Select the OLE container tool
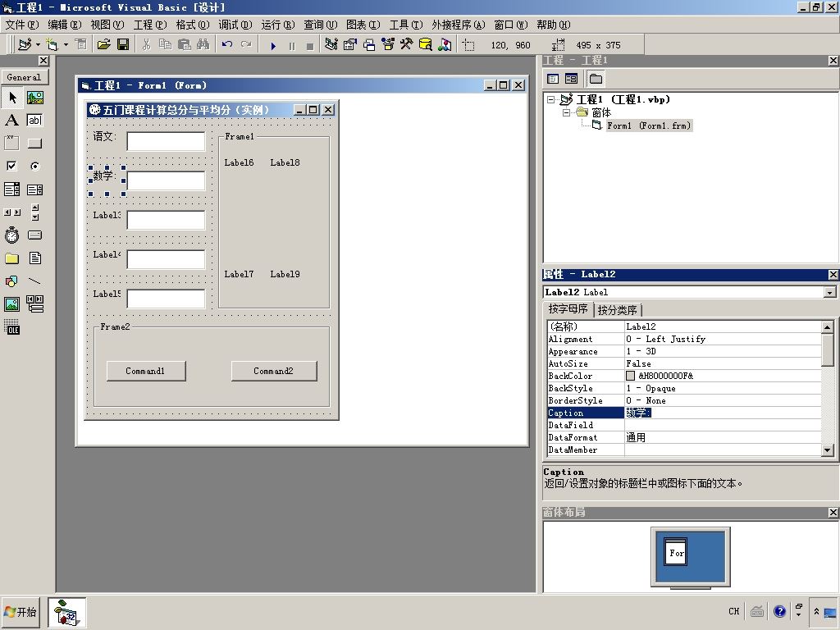Image resolution: width=840 pixels, height=630 pixels. pos(11,326)
